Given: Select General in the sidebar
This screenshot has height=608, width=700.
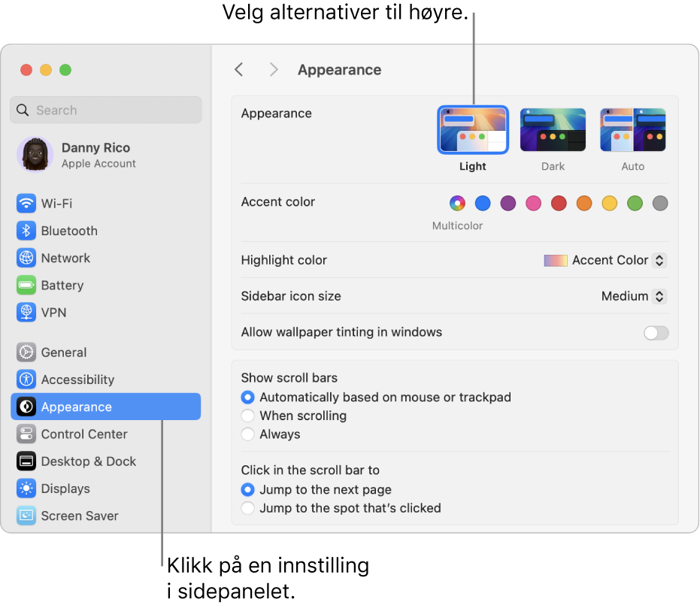Looking at the screenshot, I should coord(63,352).
